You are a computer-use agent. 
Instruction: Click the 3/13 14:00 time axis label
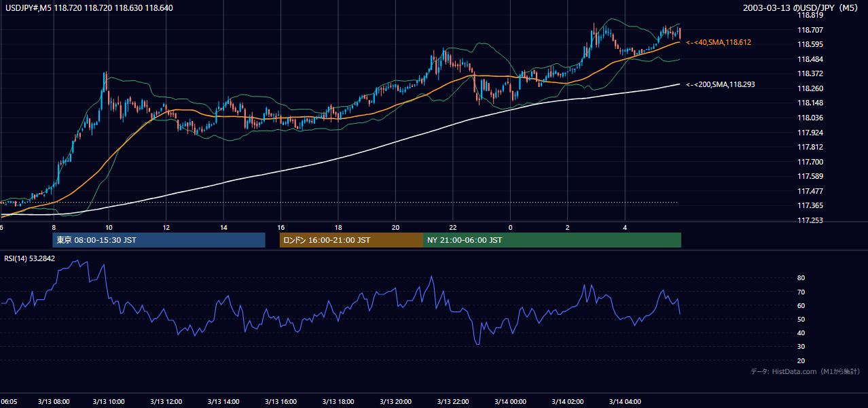223,401
